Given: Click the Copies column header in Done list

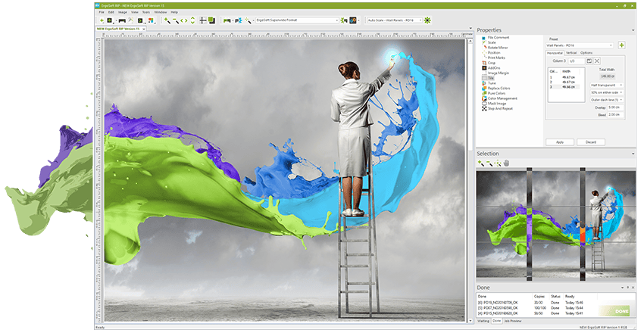Looking at the screenshot, I should pos(539,296).
